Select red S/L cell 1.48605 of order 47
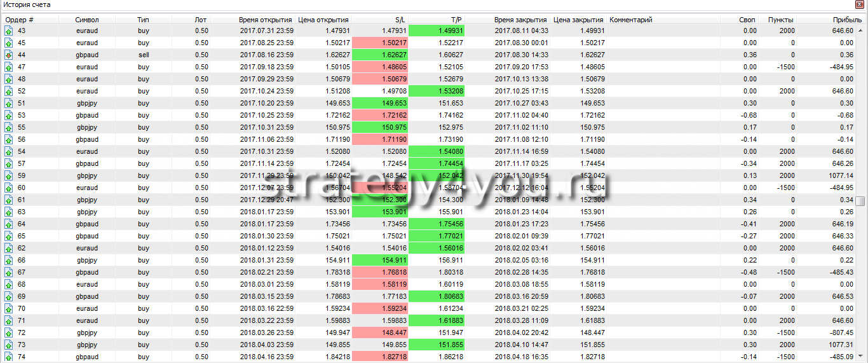 (x=380, y=67)
